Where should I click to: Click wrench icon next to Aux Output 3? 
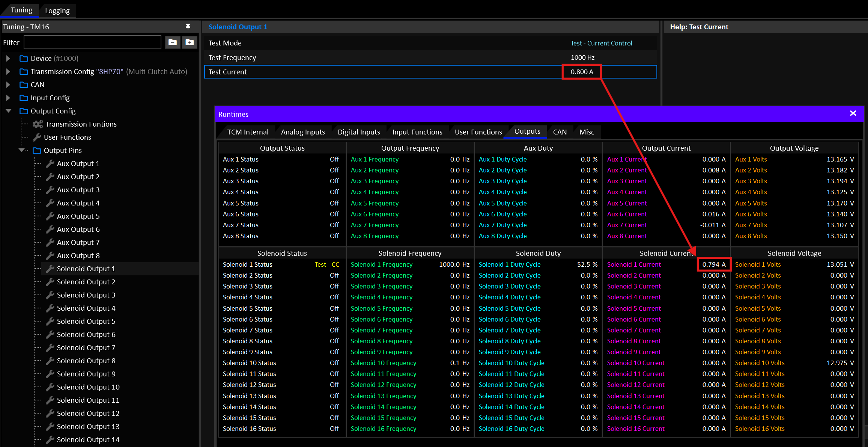pos(50,190)
